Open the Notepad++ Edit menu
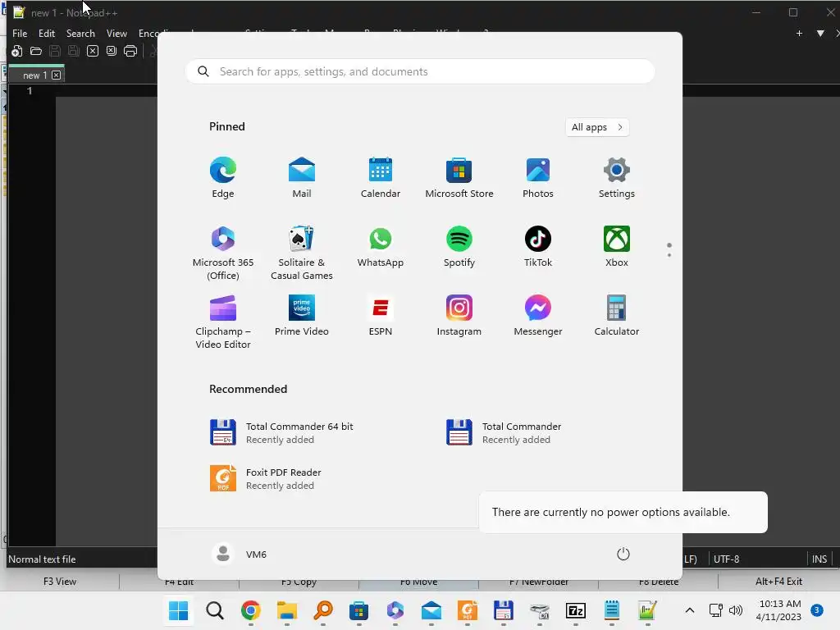 coord(47,33)
